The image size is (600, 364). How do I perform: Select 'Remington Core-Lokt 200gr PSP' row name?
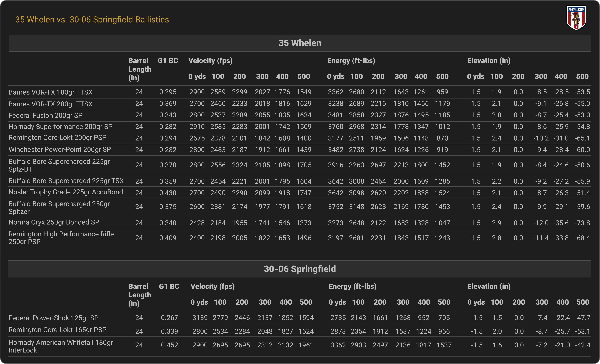pyautogui.click(x=57, y=138)
